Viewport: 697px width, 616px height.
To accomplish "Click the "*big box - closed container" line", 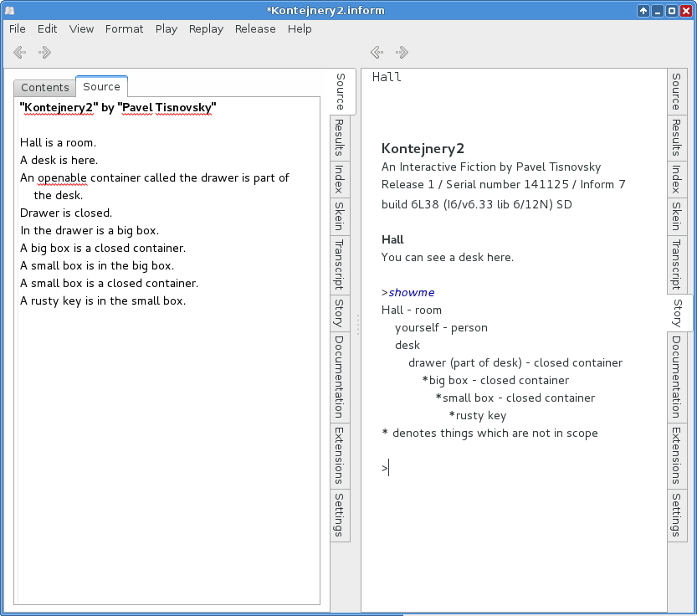I will [x=495, y=381].
